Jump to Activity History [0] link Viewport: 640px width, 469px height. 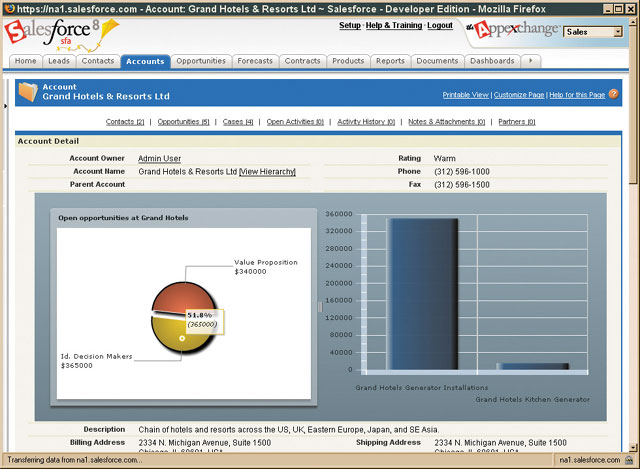366,122
